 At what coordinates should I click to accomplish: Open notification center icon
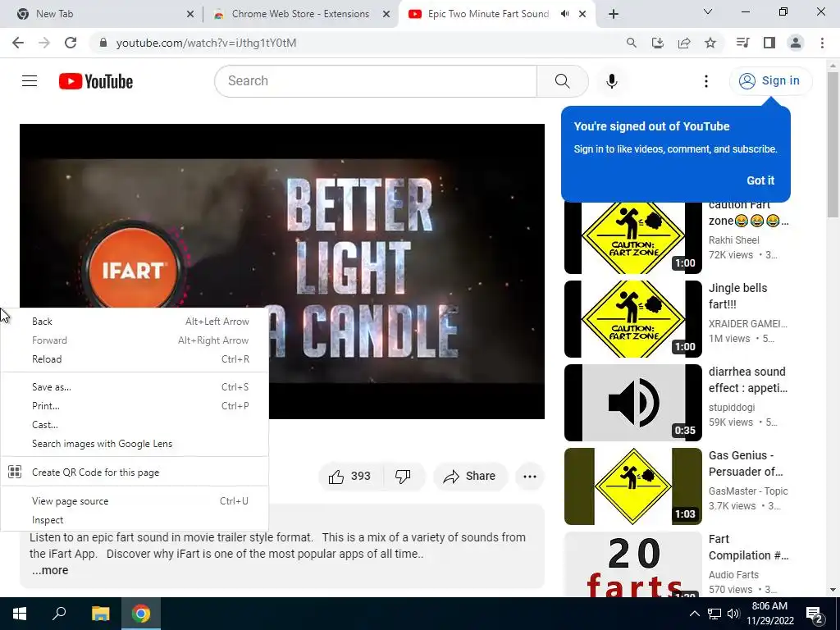(x=815, y=614)
